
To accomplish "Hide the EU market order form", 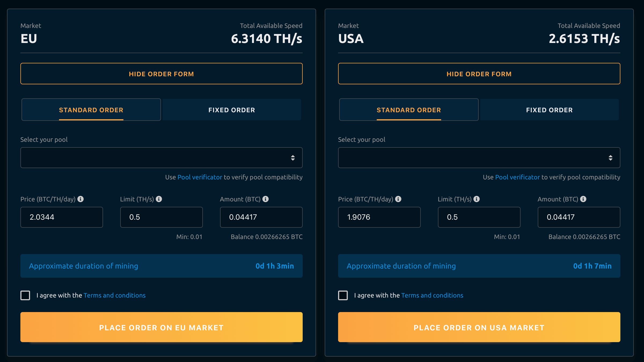I will 161,74.
